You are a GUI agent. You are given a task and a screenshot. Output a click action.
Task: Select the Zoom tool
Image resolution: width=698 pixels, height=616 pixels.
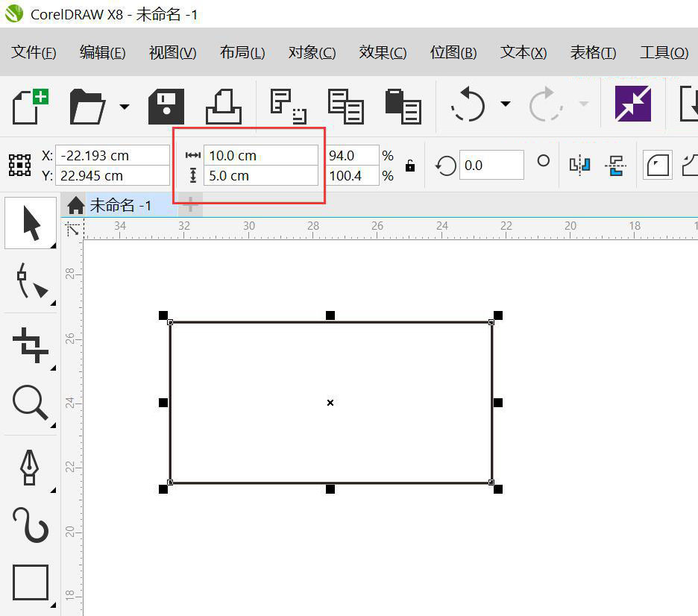[x=31, y=404]
